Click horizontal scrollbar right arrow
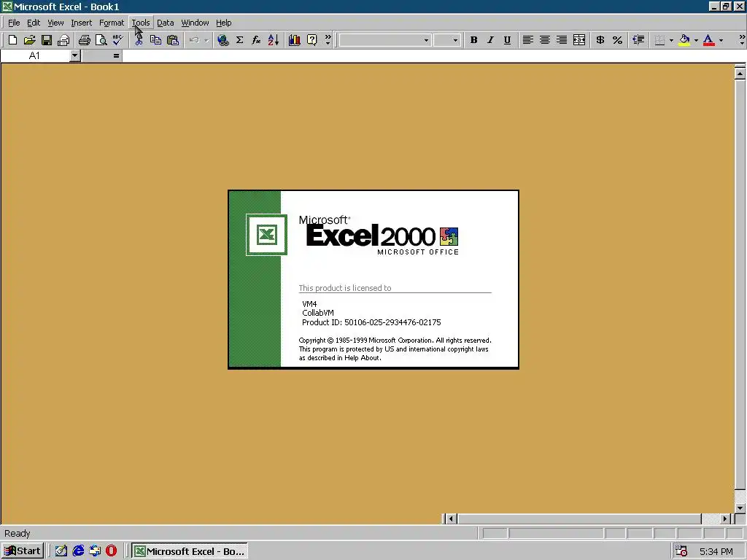Viewport: 747px width, 560px height. coord(725,519)
